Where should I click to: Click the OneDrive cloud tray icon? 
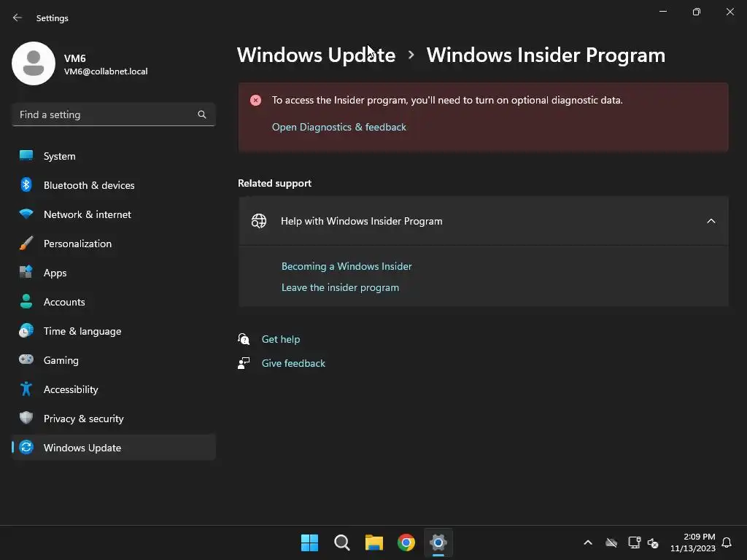pyautogui.click(x=611, y=542)
